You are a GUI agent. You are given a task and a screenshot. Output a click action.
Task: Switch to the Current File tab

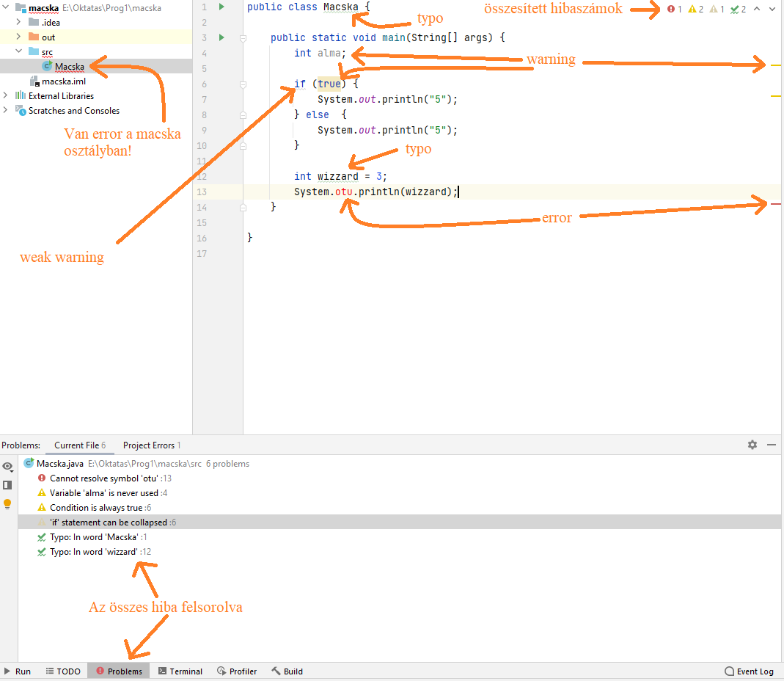(x=80, y=445)
